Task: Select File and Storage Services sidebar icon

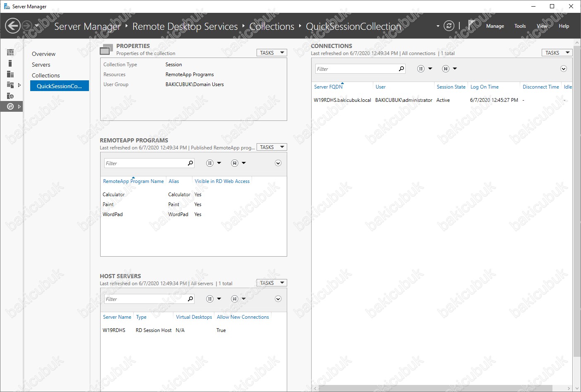Action: pyautogui.click(x=10, y=85)
